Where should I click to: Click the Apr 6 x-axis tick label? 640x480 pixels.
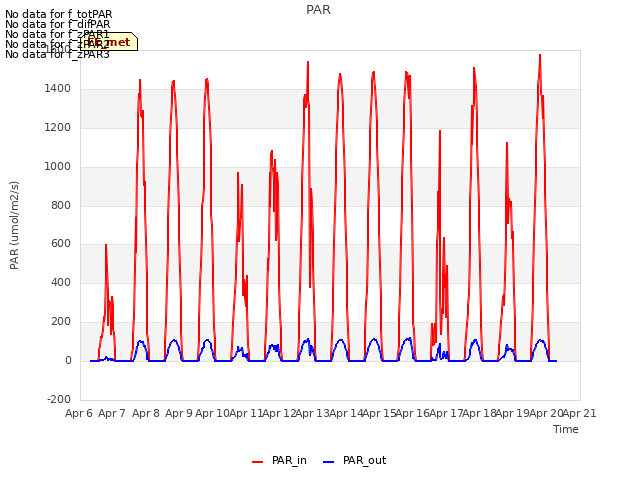[79, 413]
